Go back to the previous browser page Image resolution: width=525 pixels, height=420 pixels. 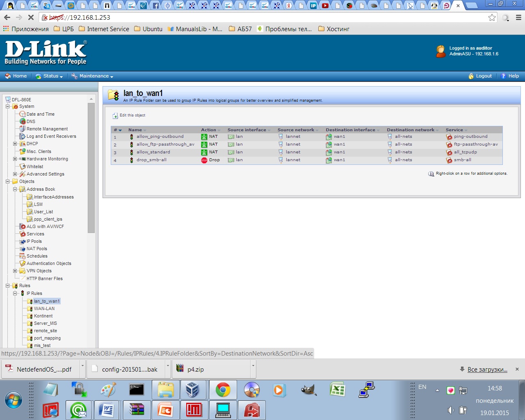click(7, 17)
